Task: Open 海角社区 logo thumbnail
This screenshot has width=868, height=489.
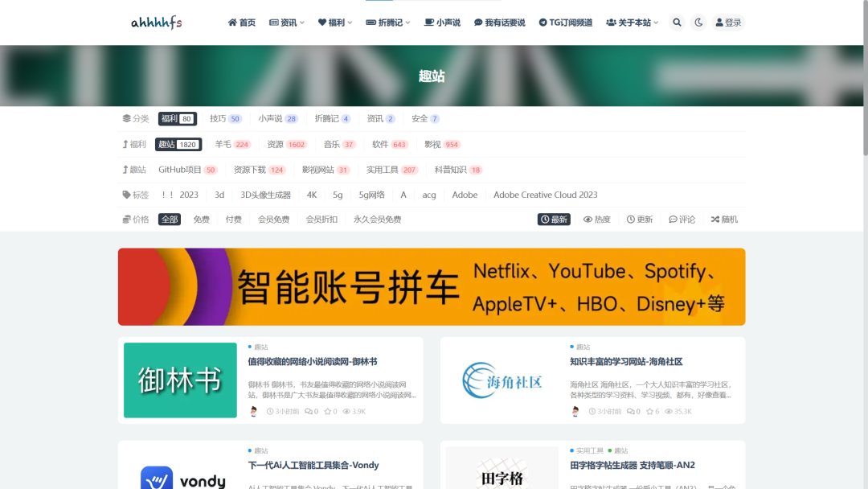Action: [x=502, y=380]
